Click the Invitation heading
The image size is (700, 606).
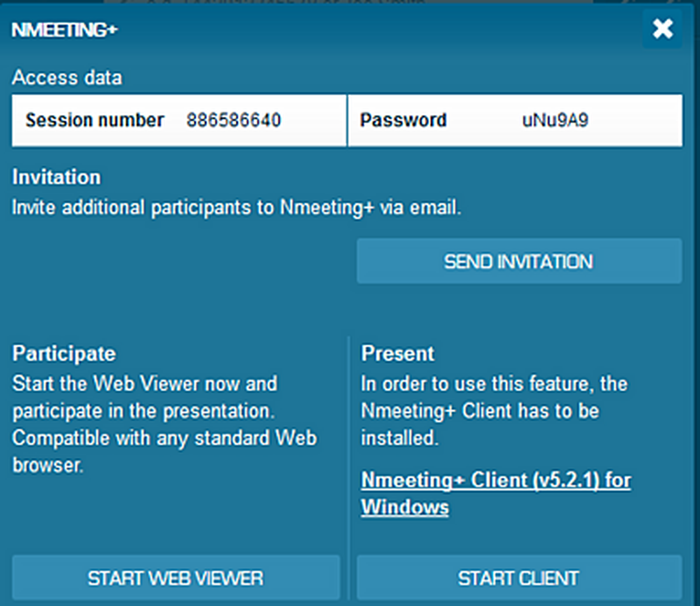[x=56, y=177]
